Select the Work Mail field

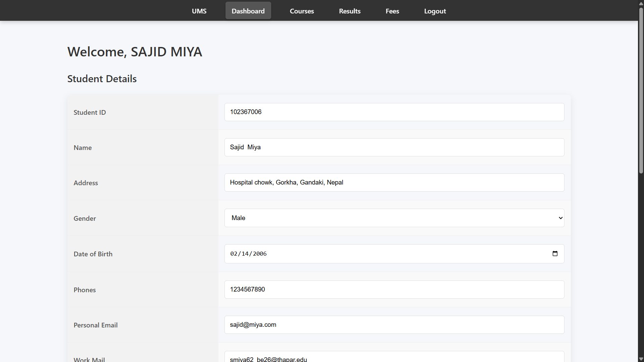pos(394,357)
